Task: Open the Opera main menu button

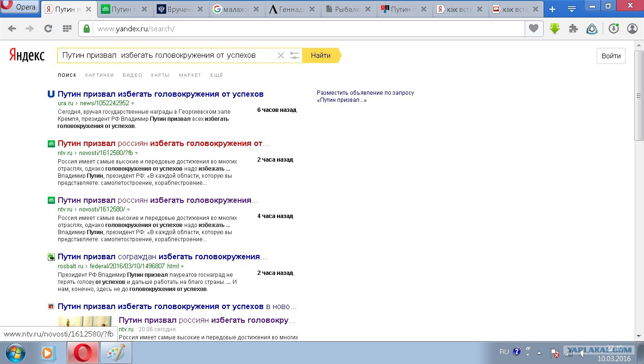Action: pos(20,7)
